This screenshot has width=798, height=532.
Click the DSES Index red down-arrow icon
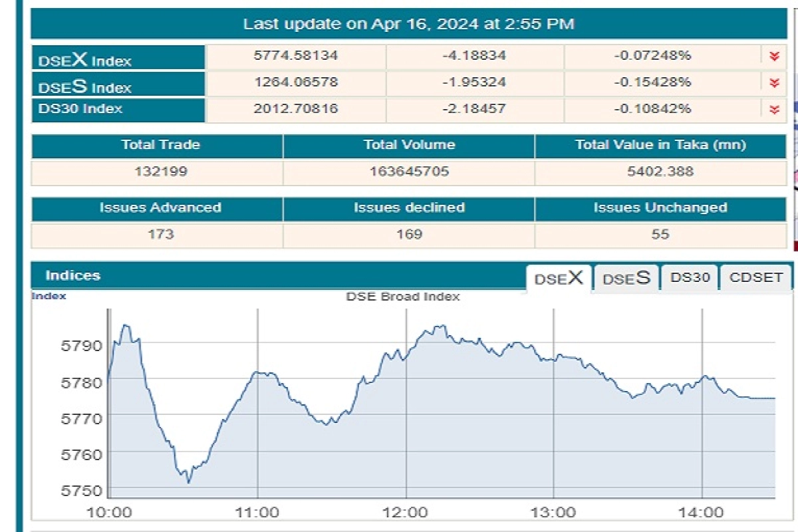point(773,82)
